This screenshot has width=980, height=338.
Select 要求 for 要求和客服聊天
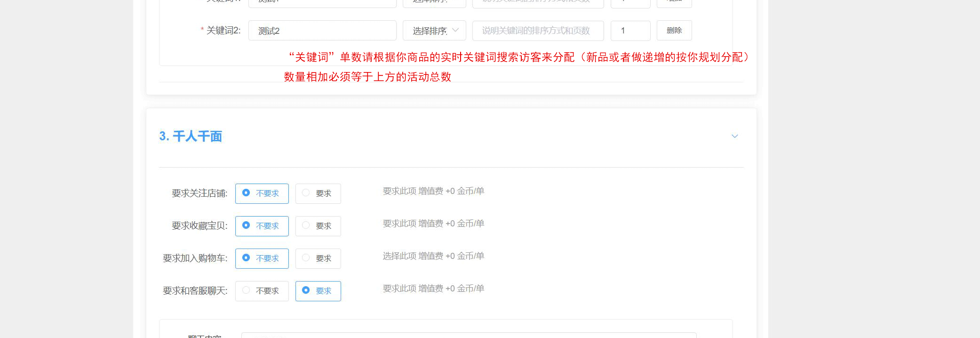[318, 291]
